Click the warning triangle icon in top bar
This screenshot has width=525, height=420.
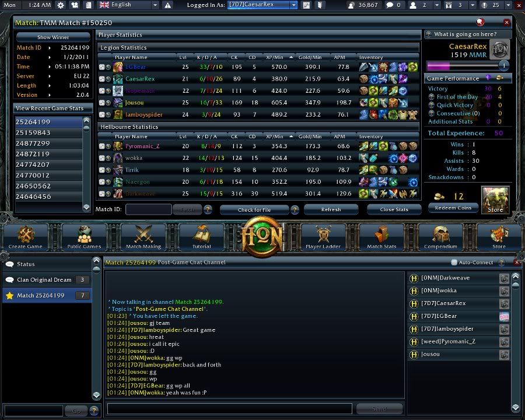click(x=168, y=5)
